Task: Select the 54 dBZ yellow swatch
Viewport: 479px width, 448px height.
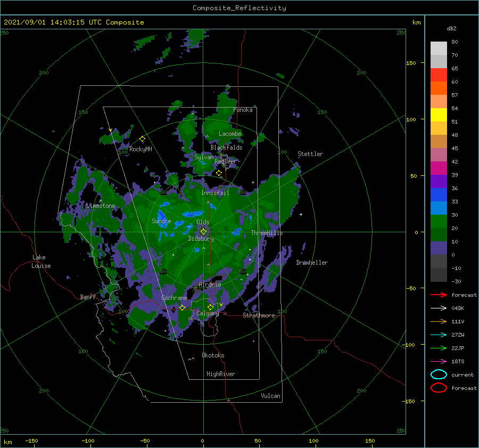Action: pyautogui.click(x=439, y=115)
